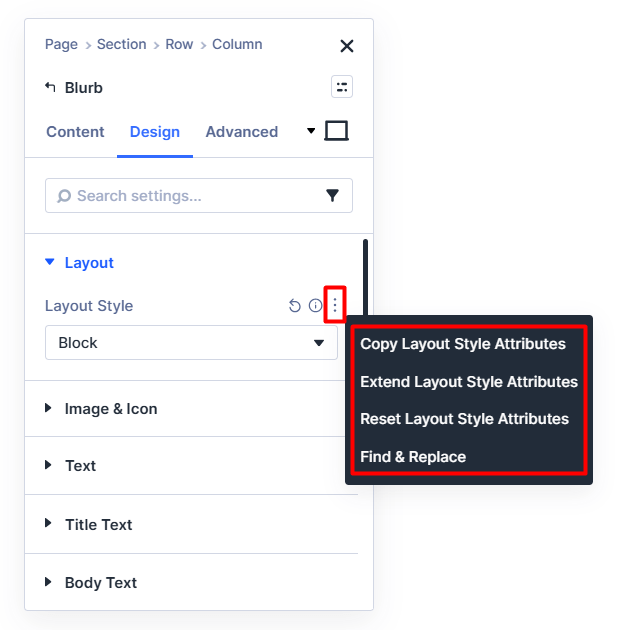The height and width of the screenshot is (630, 620).
Task: Choose Copy Layout Style Attributes
Action: click(x=463, y=344)
